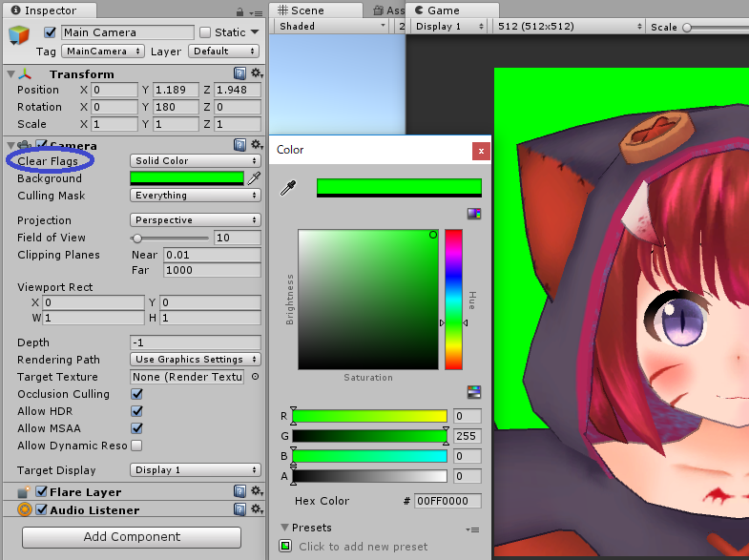Open the Presets options menu icon

(x=472, y=529)
